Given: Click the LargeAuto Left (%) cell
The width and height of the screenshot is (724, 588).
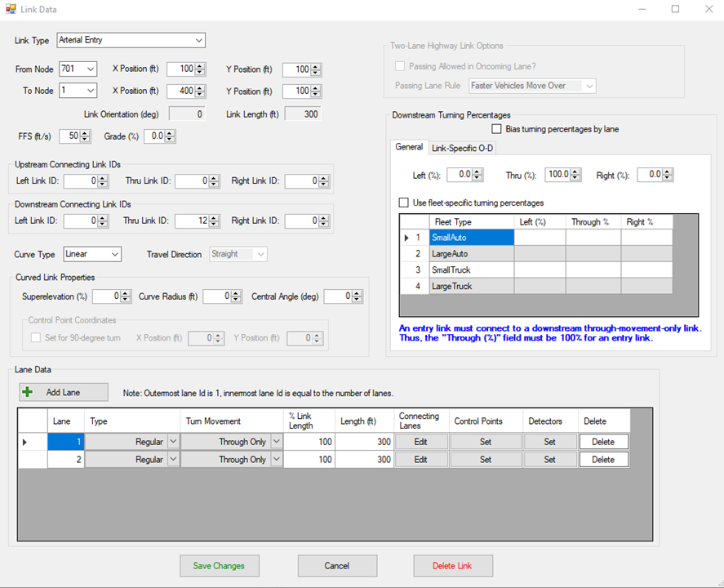Looking at the screenshot, I should click(540, 254).
